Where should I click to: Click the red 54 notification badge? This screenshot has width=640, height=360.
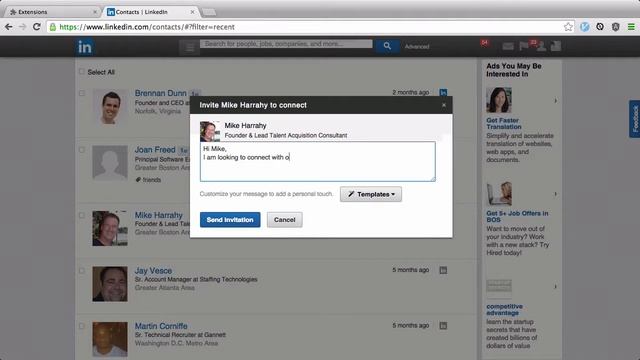pos(484,42)
